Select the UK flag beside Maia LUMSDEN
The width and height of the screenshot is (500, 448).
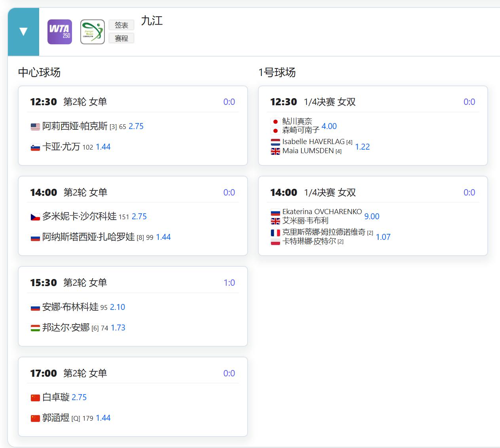(276, 151)
